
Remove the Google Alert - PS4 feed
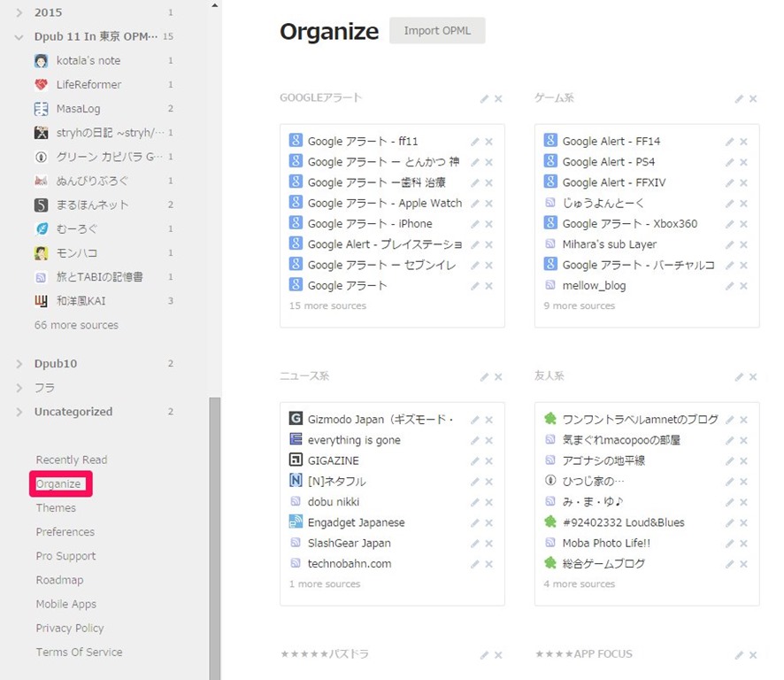click(x=743, y=163)
